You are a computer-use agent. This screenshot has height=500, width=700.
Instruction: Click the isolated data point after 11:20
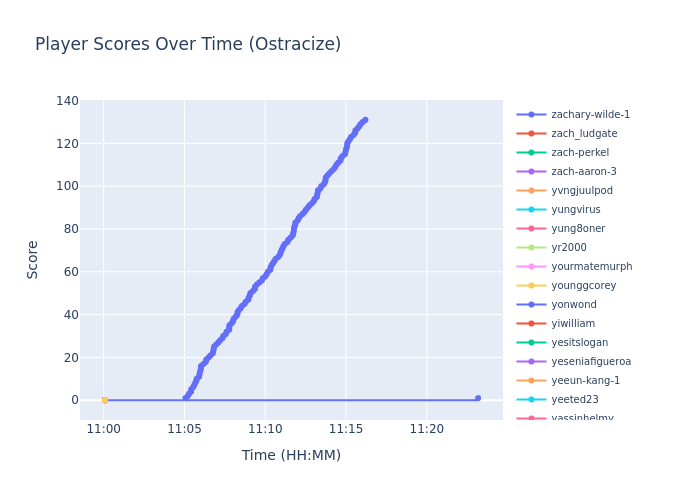(477, 398)
